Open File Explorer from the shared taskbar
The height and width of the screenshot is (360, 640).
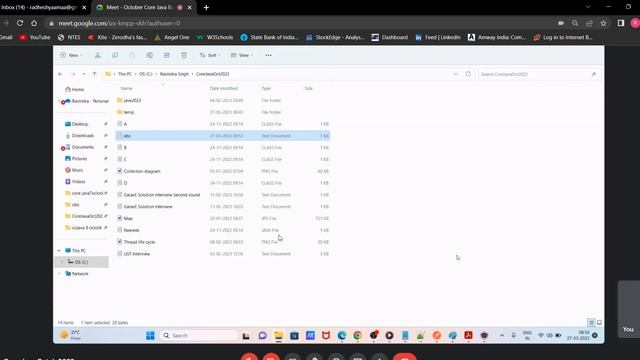[x=278, y=336]
